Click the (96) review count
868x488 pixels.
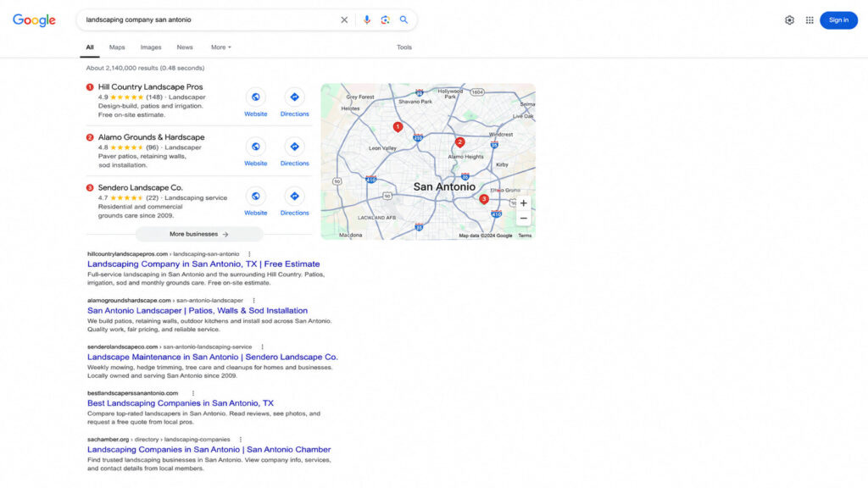click(x=153, y=147)
